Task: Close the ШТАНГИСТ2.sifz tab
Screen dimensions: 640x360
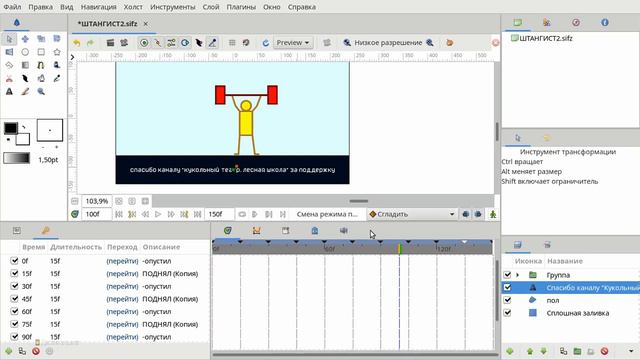Action: tap(145, 24)
